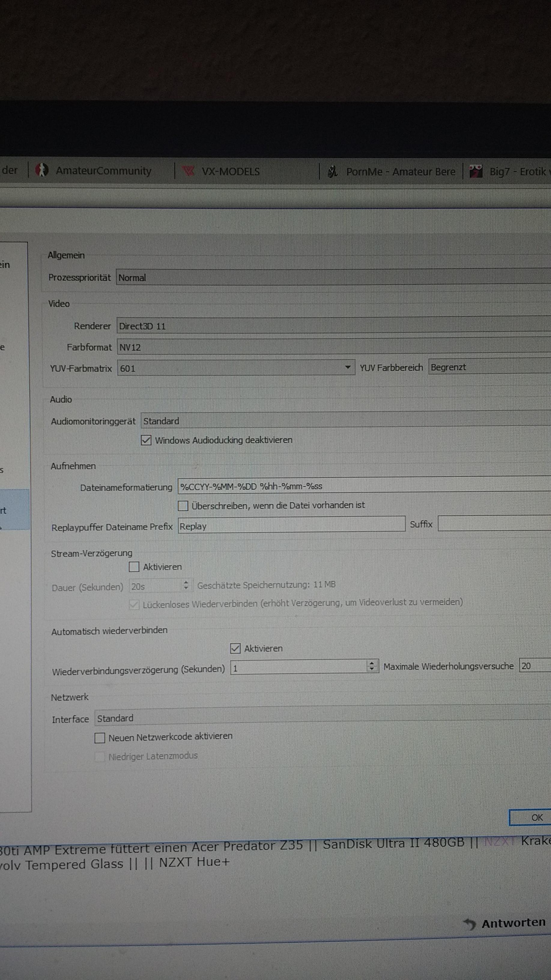This screenshot has width=551, height=980.
Task: Open the Prozesspriorität dropdown
Action: tap(333, 277)
